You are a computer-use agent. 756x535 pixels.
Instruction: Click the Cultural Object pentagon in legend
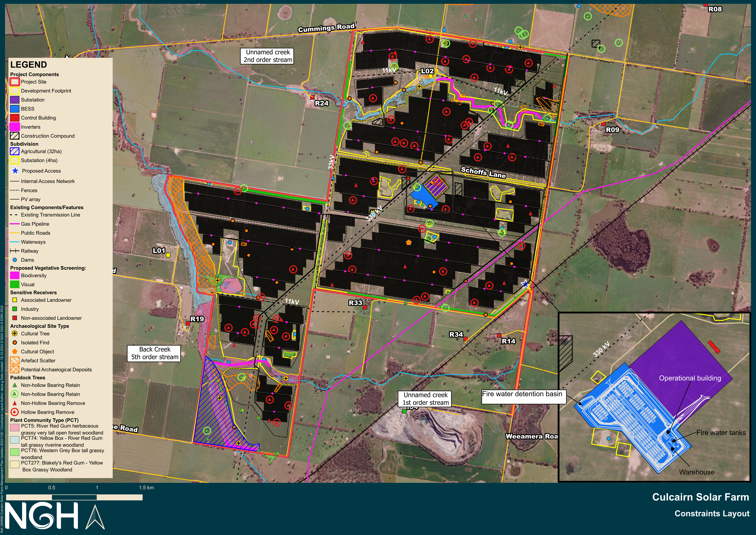tap(14, 351)
